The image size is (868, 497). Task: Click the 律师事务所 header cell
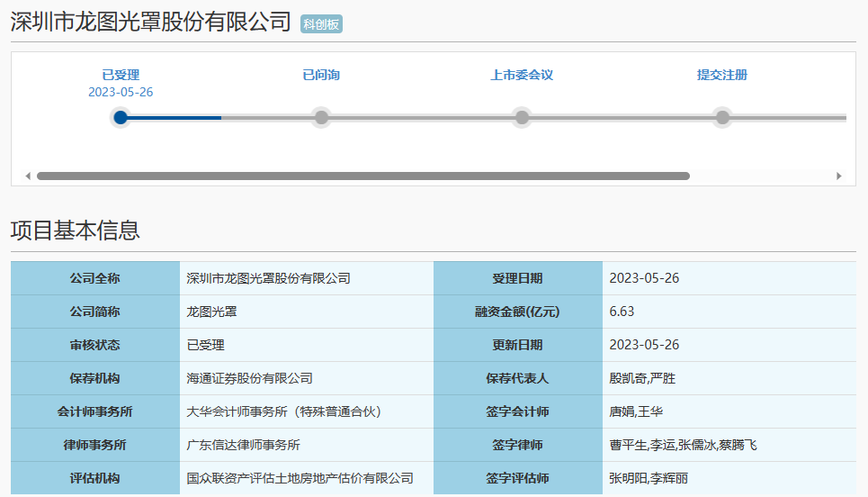coord(95,445)
